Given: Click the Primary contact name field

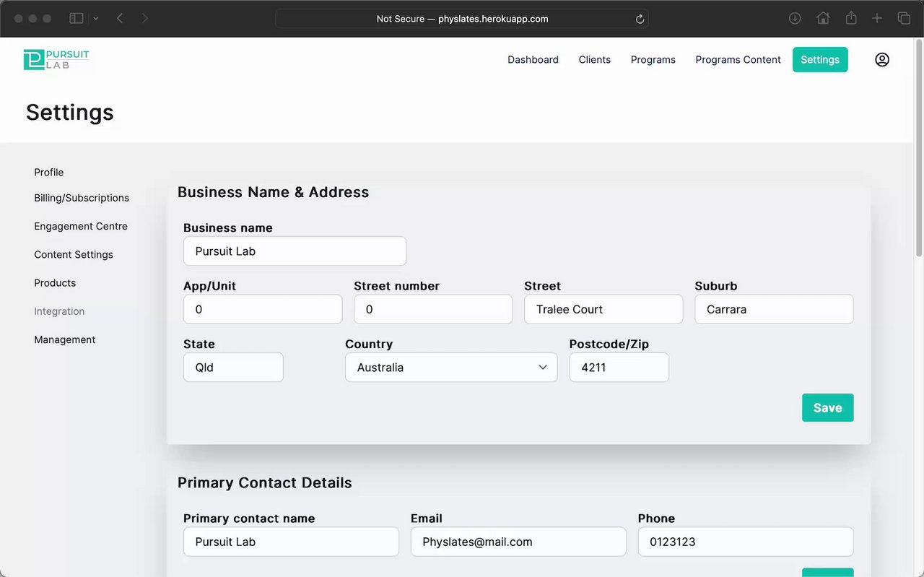Looking at the screenshot, I should (291, 542).
